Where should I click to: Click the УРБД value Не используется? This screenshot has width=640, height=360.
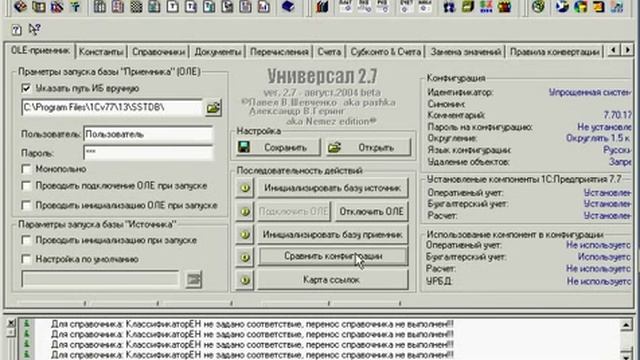click(x=599, y=281)
